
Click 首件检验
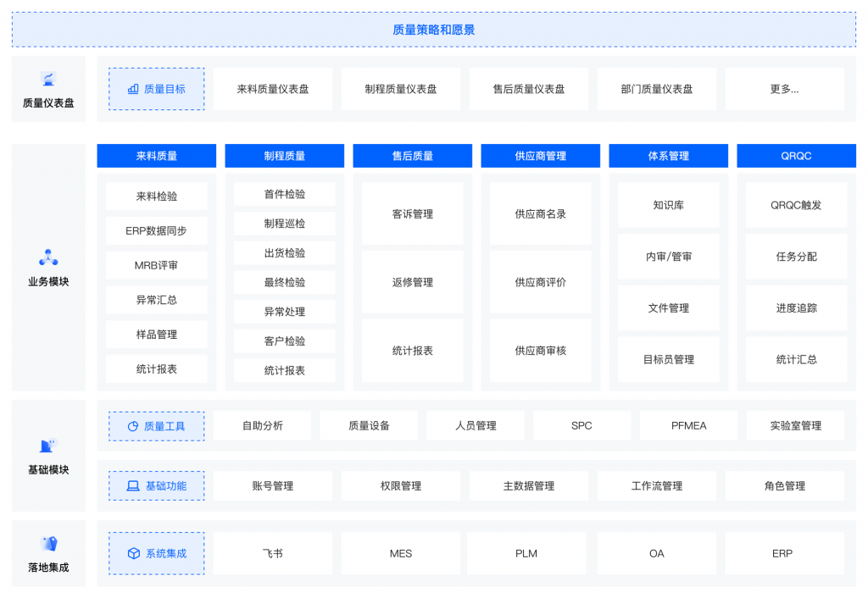click(x=285, y=194)
